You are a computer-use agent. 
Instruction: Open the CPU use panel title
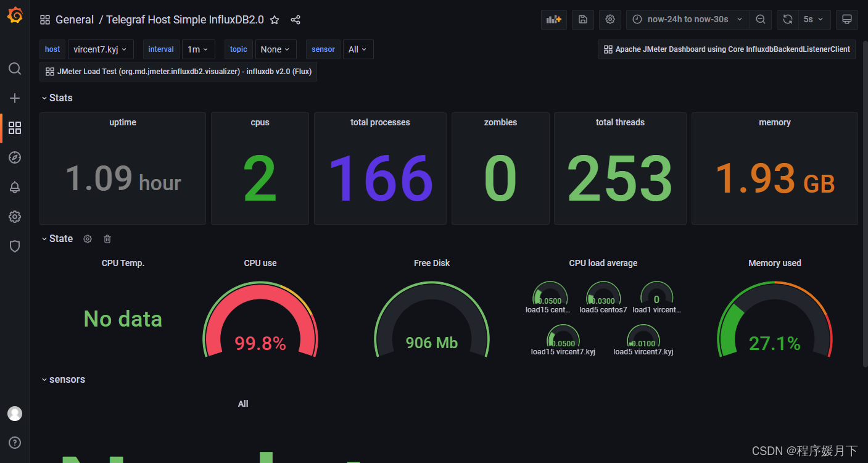click(x=260, y=263)
